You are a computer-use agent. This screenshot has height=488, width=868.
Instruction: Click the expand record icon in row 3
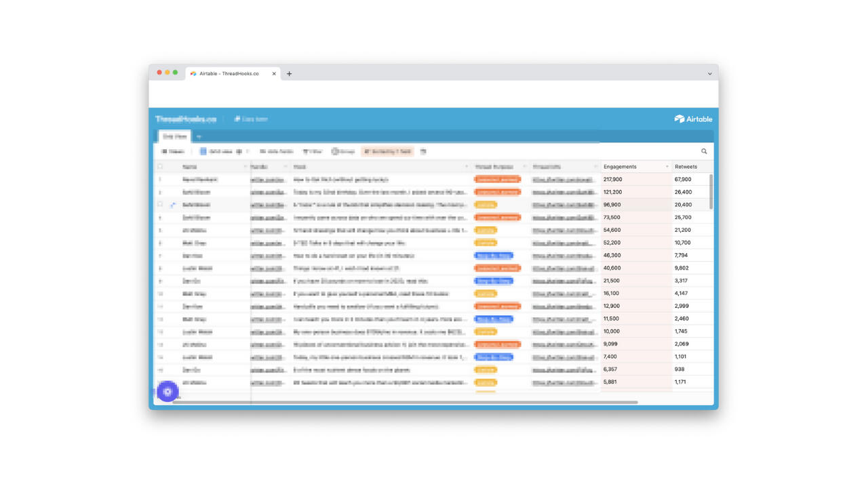click(173, 205)
